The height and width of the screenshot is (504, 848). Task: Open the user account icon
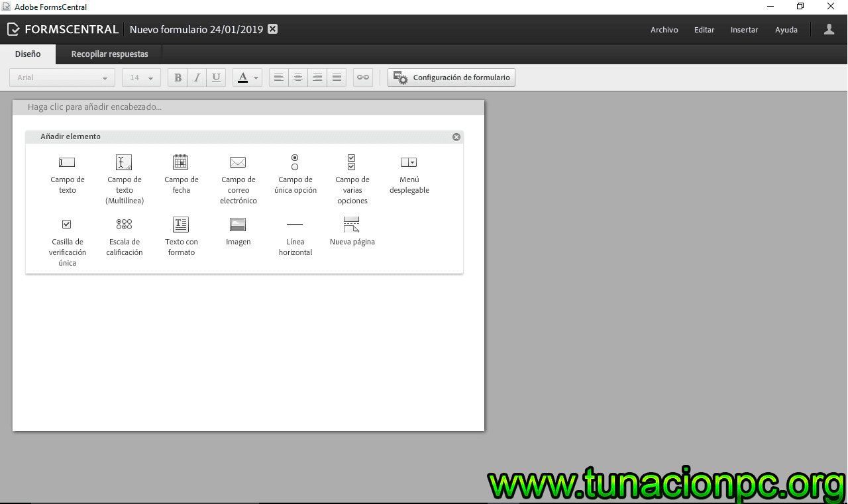click(x=829, y=29)
